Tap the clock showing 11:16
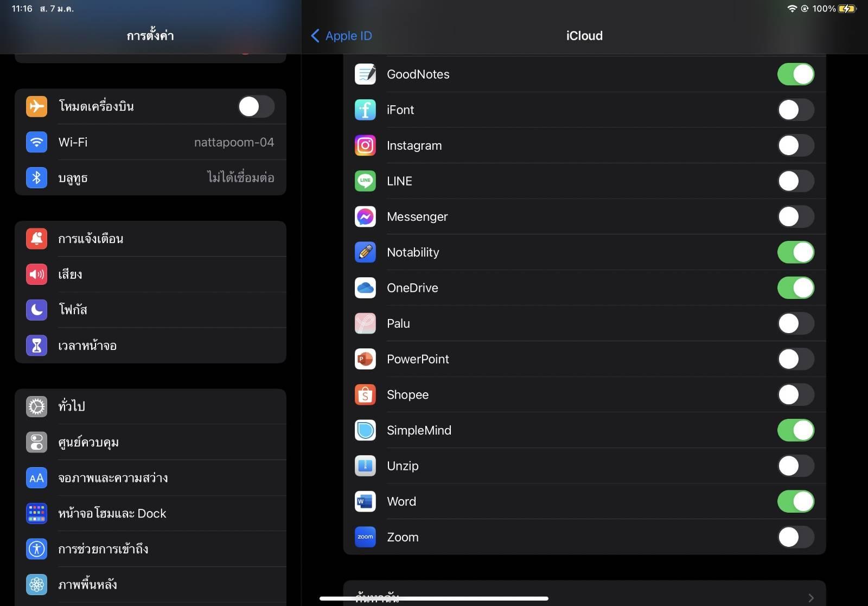Image resolution: width=868 pixels, height=606 pixels. click(x=22, y=9)
